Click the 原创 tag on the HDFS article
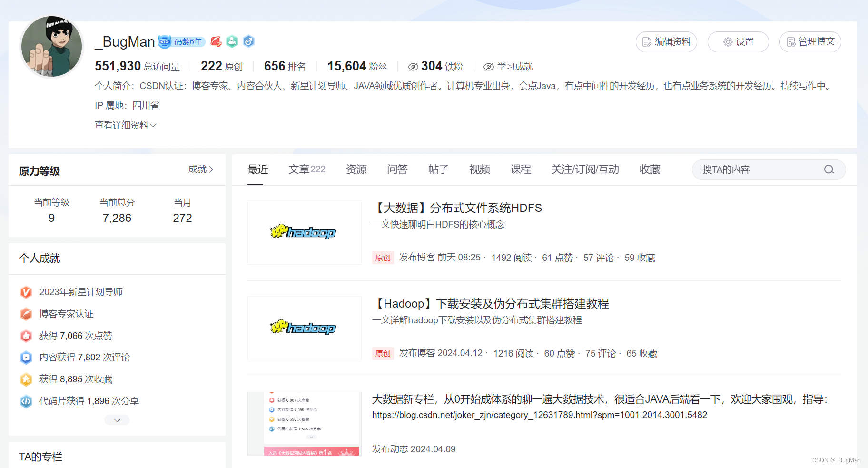Viewport: 868px width, 468px height. (383, 258)
